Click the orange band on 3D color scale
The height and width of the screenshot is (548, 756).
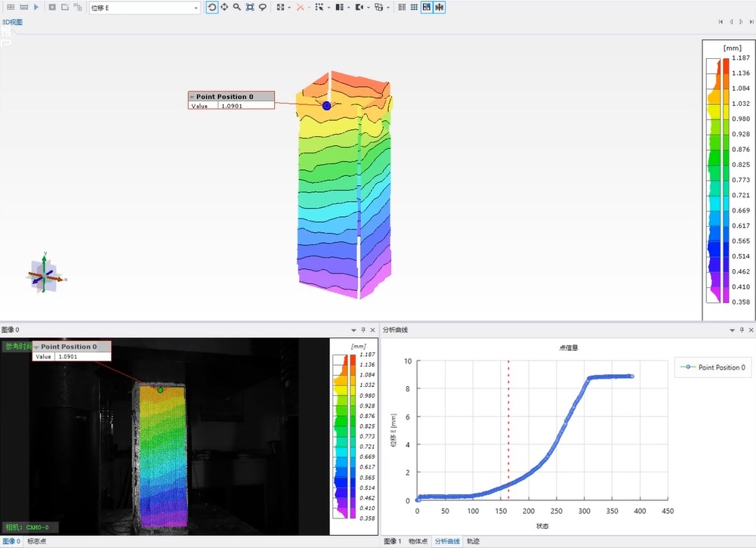click(726, 81)
